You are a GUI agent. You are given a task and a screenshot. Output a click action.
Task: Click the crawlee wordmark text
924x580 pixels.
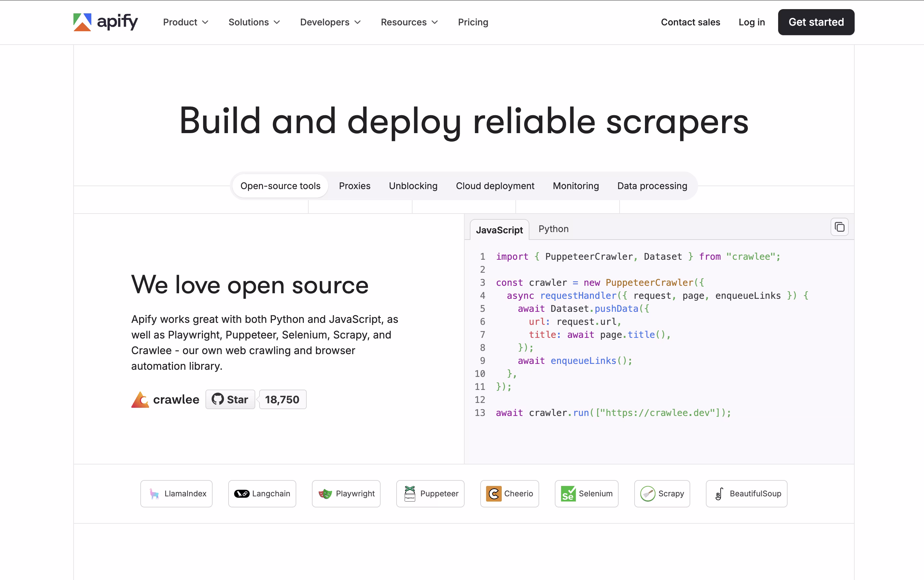(176, 399)
